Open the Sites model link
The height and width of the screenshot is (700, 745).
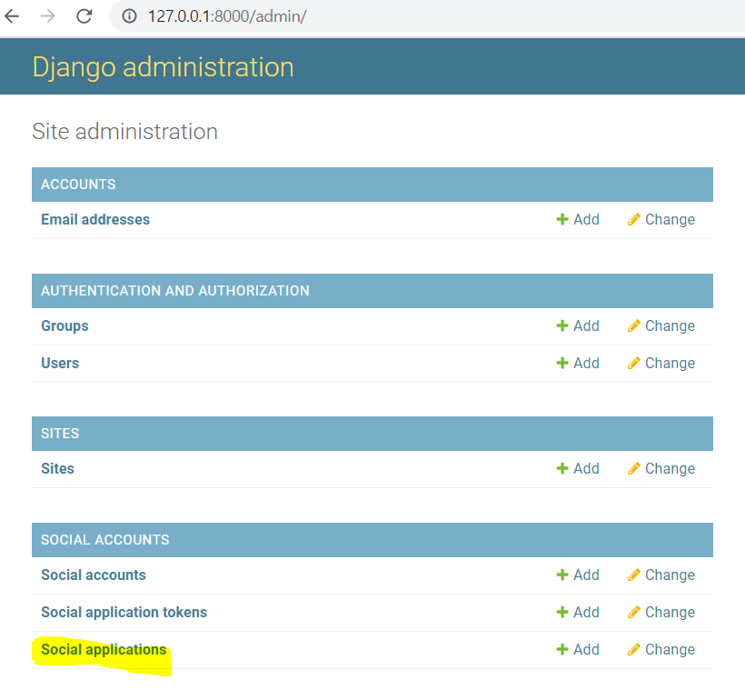click(57, 469)
